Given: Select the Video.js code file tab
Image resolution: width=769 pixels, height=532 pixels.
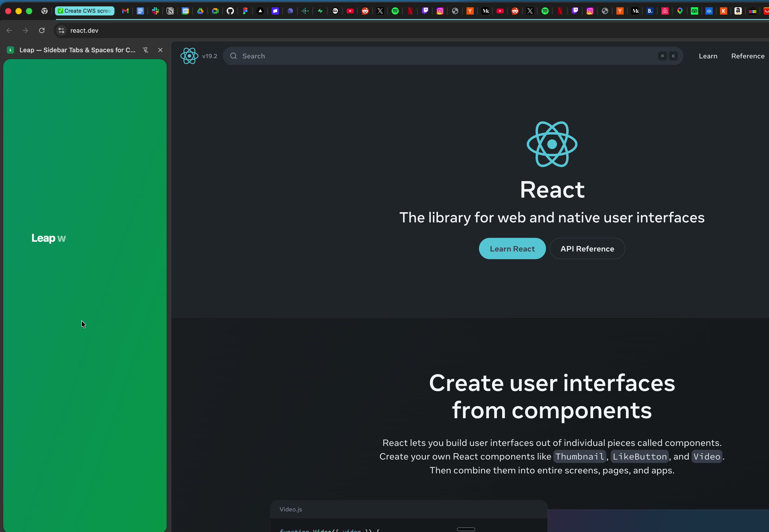Looking at the screenshot, I should pos(291,509).
